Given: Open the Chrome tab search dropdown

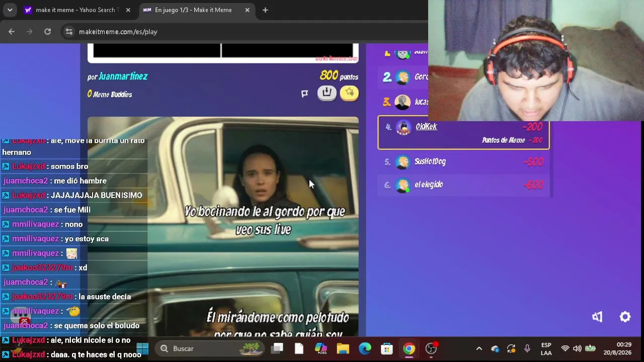Looking at the screenshot, I should click(x=10, y=10).
